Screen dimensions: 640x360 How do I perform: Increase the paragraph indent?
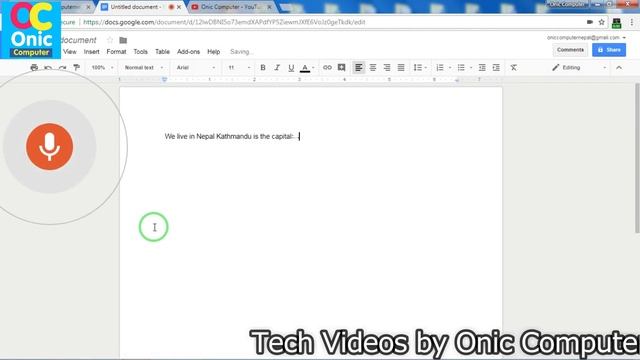tap(496, 68)
